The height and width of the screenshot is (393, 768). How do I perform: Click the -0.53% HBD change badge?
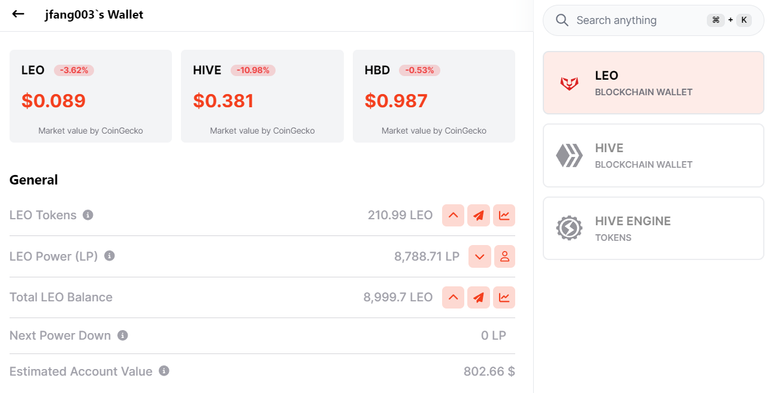(x=419, y=70)
